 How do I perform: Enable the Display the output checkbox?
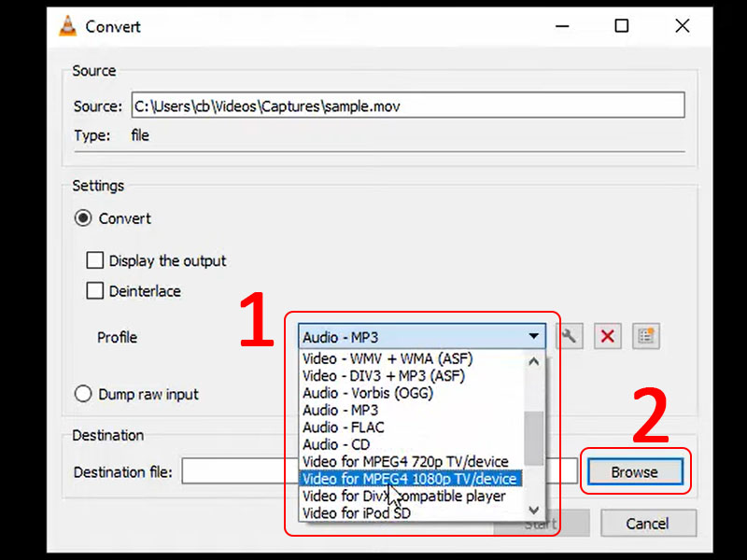pyautogui.click(x=94, y=260)
